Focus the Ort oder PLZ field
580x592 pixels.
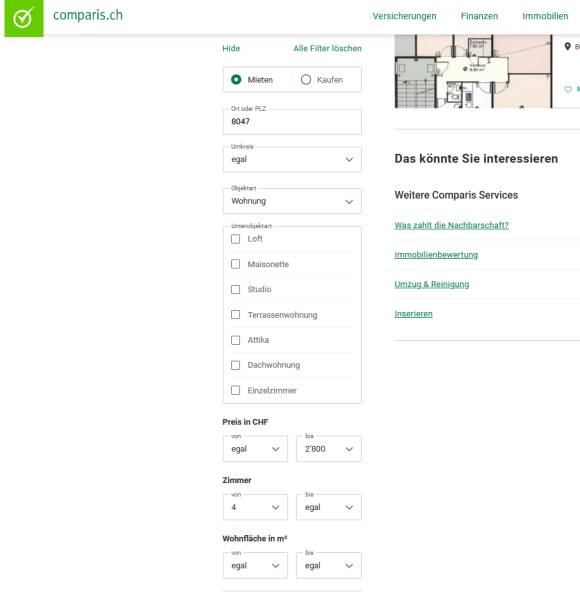click(x=292, y=122)
